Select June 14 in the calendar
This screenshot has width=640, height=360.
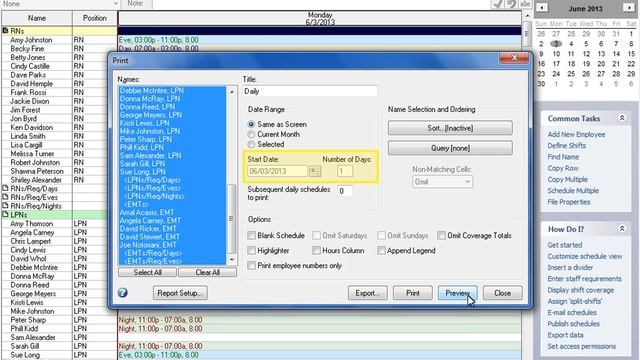tap(616, 54)
